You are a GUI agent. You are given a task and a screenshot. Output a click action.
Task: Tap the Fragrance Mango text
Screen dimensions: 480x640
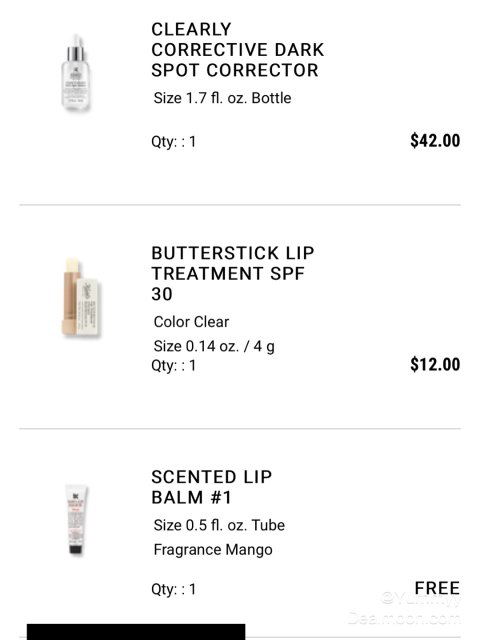[213, 549]
